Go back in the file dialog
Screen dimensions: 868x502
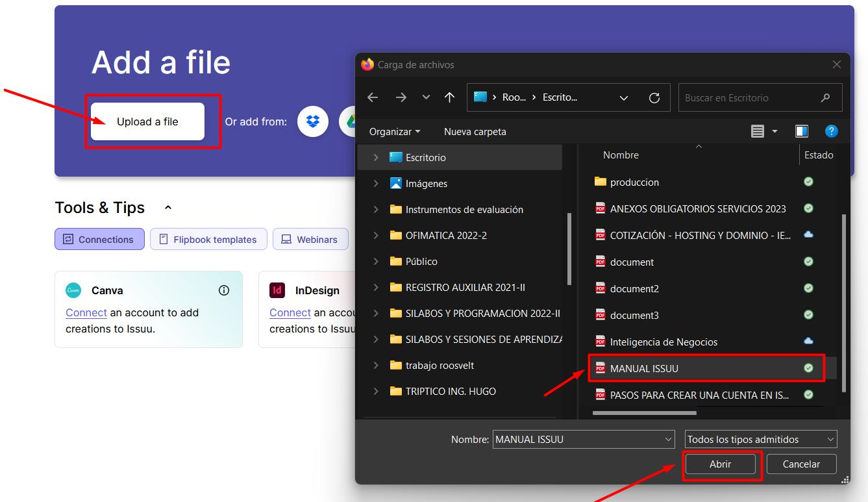tap(373, 97)
